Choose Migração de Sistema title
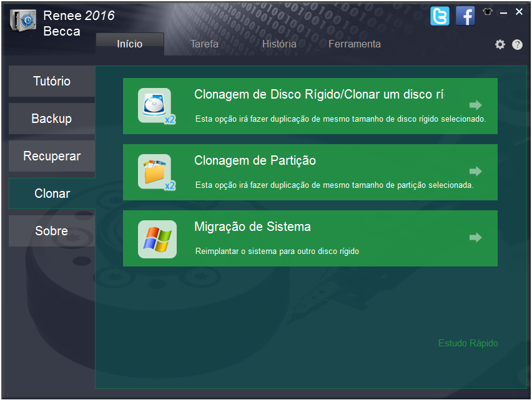The image size is (532, 400). [x=252, y=227]
